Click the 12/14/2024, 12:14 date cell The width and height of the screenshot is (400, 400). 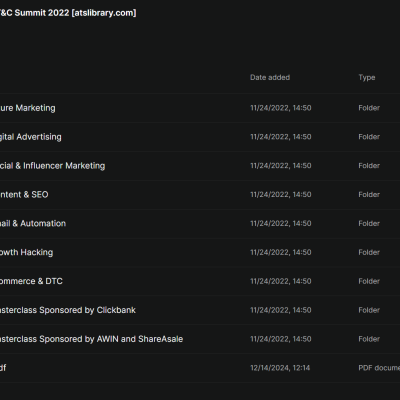(x=280, y=368)
